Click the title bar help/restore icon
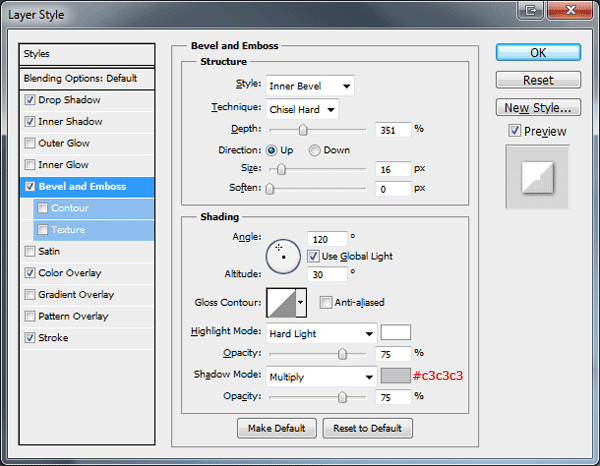Screen dimensions: 600x466 tap(530, 9)
